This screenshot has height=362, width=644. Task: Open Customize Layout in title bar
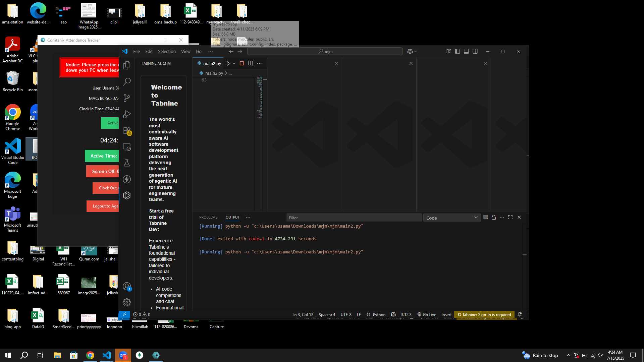pos(449,51)
